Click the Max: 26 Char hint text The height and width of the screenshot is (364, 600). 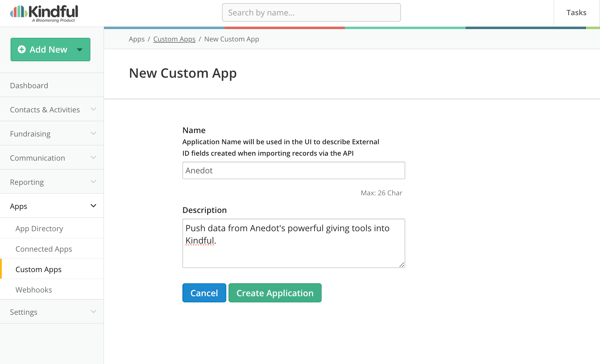pos(381,193)
